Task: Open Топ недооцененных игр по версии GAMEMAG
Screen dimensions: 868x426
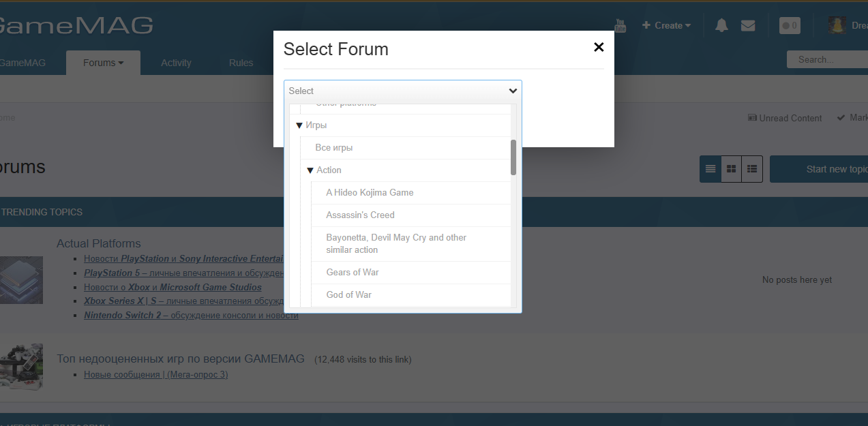Action: click(x=182, y=359)
